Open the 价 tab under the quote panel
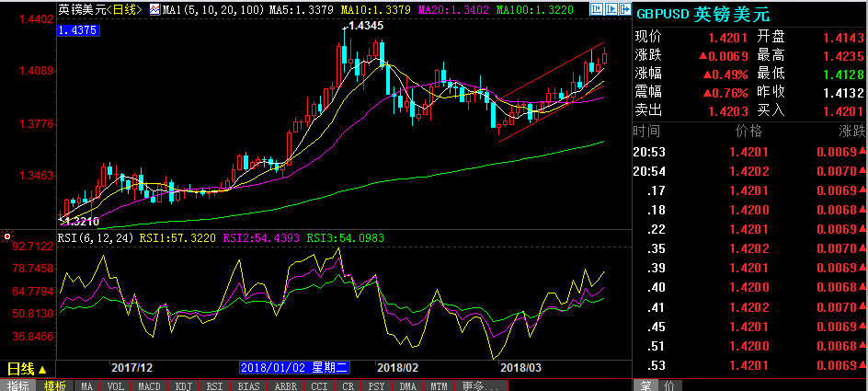 pos(668,385)
